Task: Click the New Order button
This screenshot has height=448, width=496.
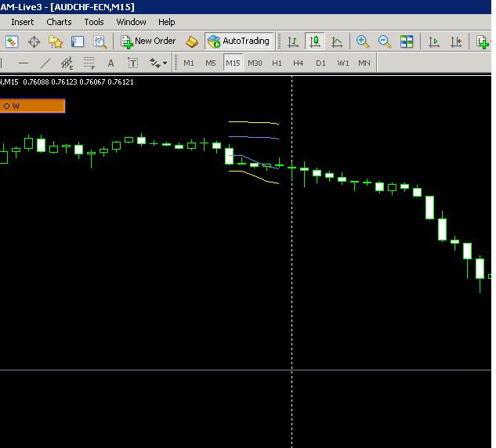Action: point(148,42)
